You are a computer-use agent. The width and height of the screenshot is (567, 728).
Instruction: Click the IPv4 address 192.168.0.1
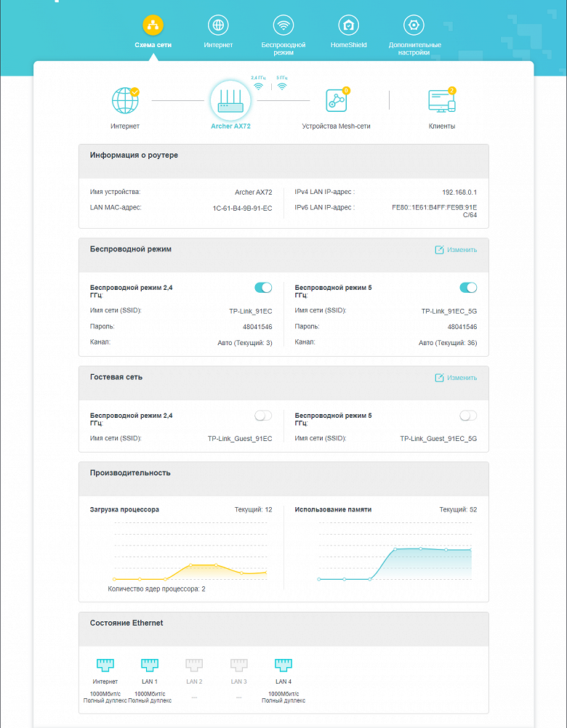pos(459,193)
